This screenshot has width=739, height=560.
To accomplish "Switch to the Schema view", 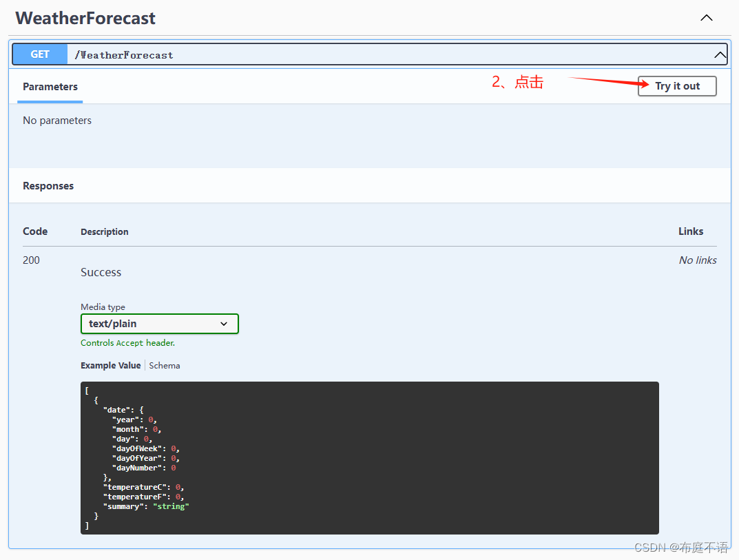I will pos(164,365).
